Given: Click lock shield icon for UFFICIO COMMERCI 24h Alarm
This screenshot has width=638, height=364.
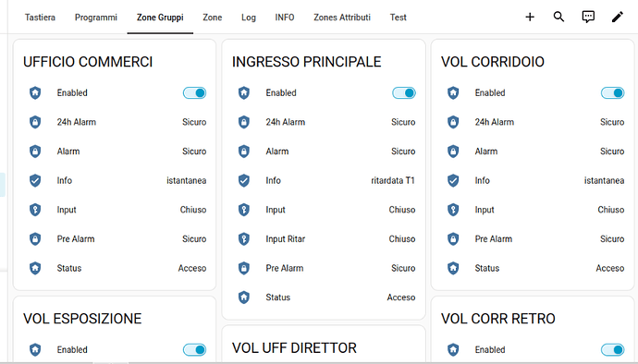Looking at the screenshot, I should (x=35, y=122).
